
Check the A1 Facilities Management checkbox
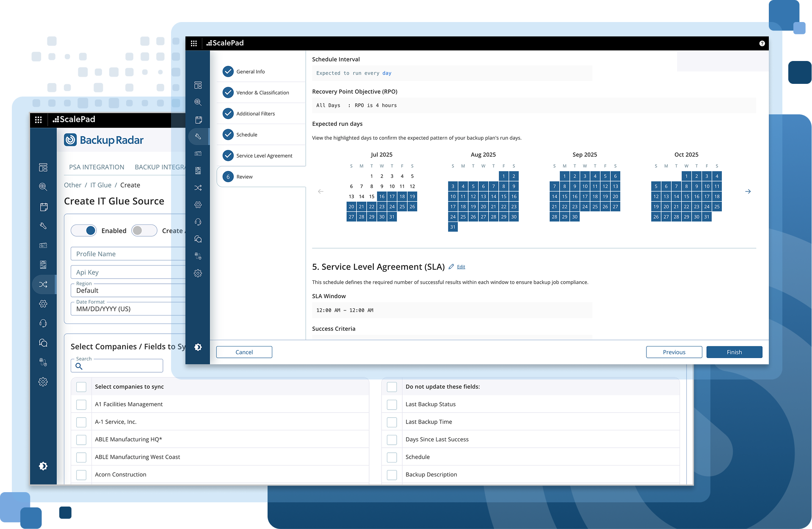click(x=81, y=404)
